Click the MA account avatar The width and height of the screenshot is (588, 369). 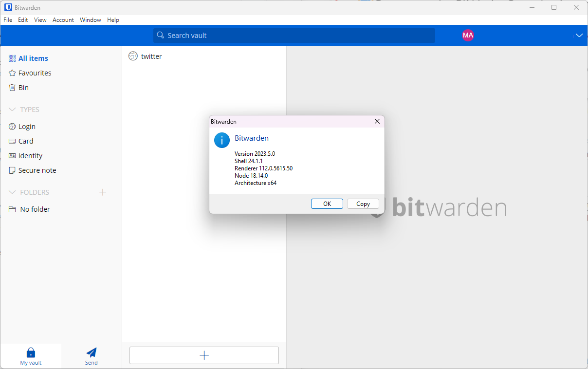click(468, 35)
